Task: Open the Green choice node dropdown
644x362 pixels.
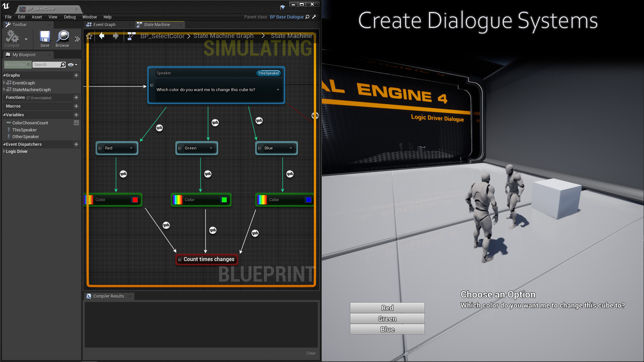Action: tap(211, 148)
